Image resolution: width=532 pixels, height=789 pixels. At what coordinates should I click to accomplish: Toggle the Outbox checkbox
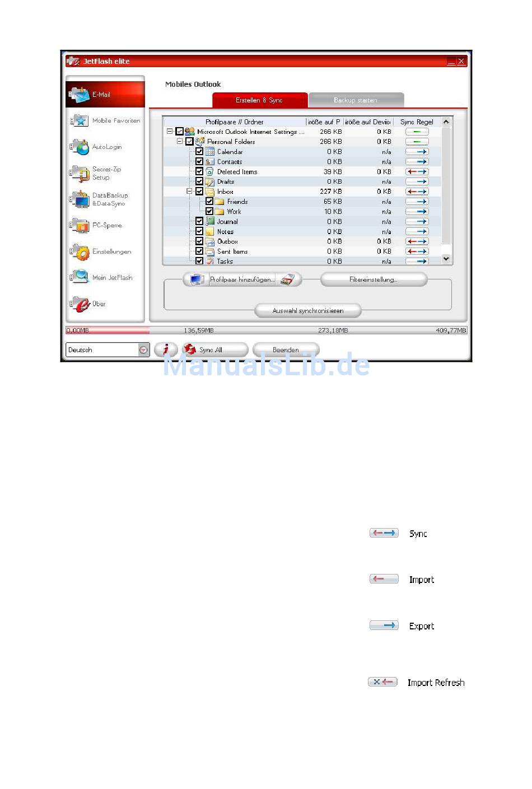199,241
